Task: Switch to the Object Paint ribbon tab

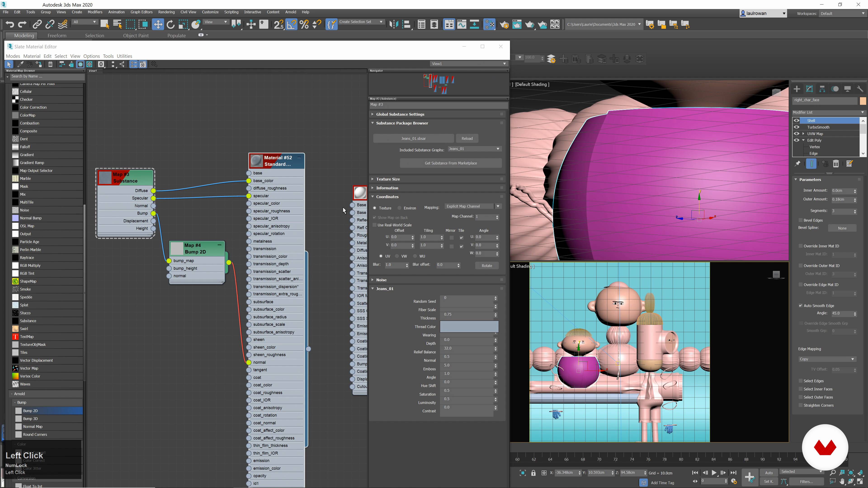Action: (136, 35)
